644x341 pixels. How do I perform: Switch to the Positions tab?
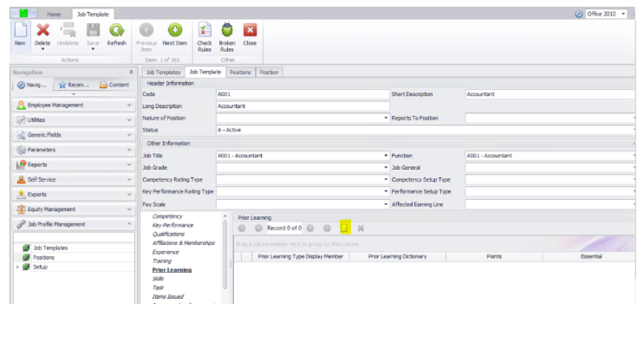(x=240, y=72)
